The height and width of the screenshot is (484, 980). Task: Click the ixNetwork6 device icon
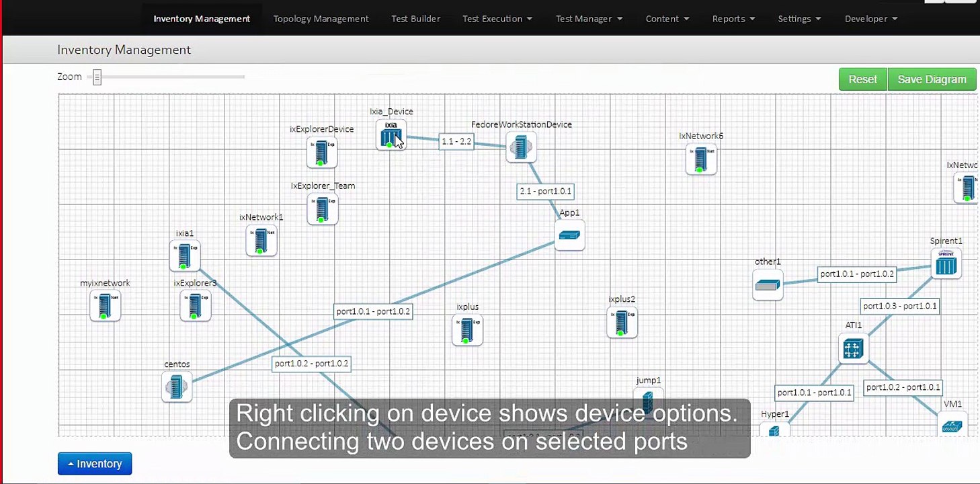coord(701,159)
